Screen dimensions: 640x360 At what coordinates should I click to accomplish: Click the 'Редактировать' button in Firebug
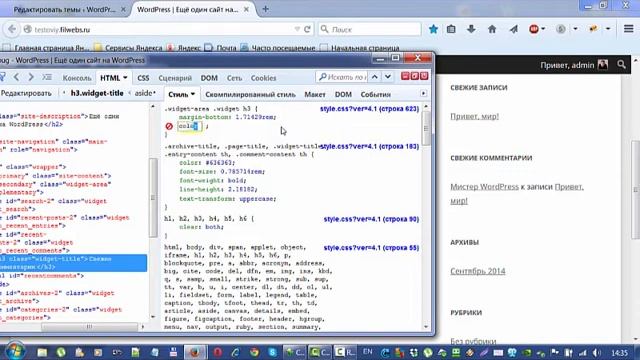tap(26, 93)
